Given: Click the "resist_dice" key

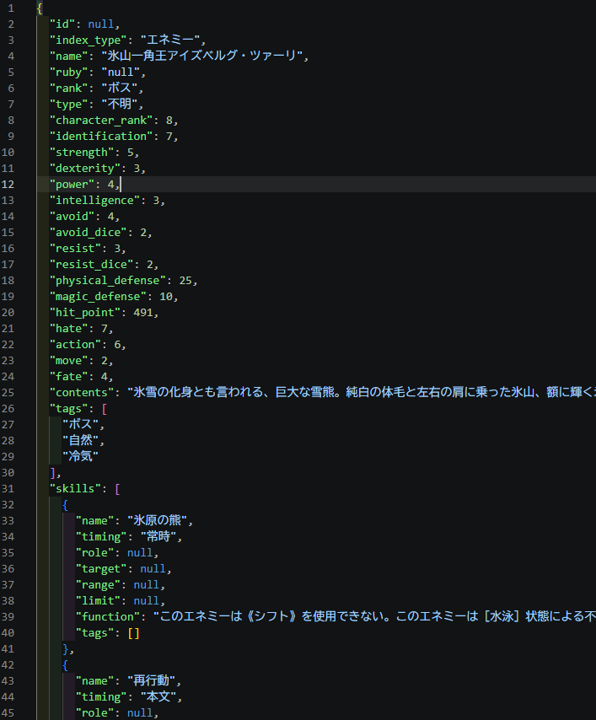Looking at the screenshot, I should tap(91, 264).
